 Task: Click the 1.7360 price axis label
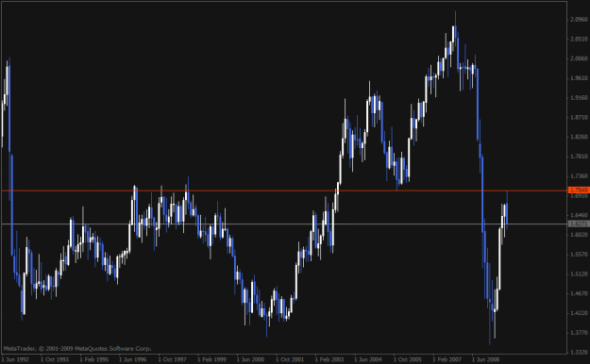coord(579,176)
